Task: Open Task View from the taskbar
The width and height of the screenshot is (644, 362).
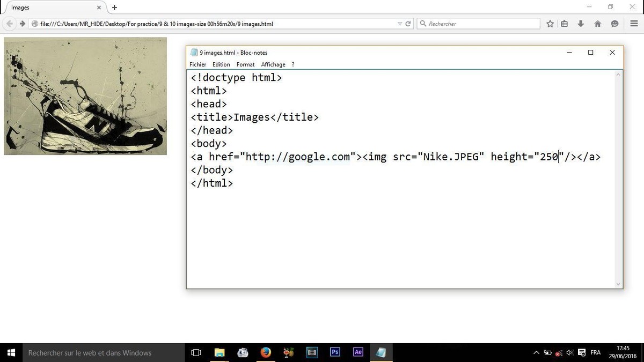Action: click(x=196, y=352)
